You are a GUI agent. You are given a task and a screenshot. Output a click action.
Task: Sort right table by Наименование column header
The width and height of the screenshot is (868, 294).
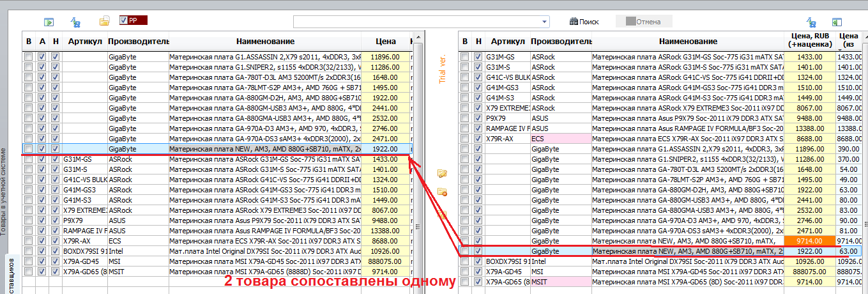pyautogui.click(x=687, y=42)
